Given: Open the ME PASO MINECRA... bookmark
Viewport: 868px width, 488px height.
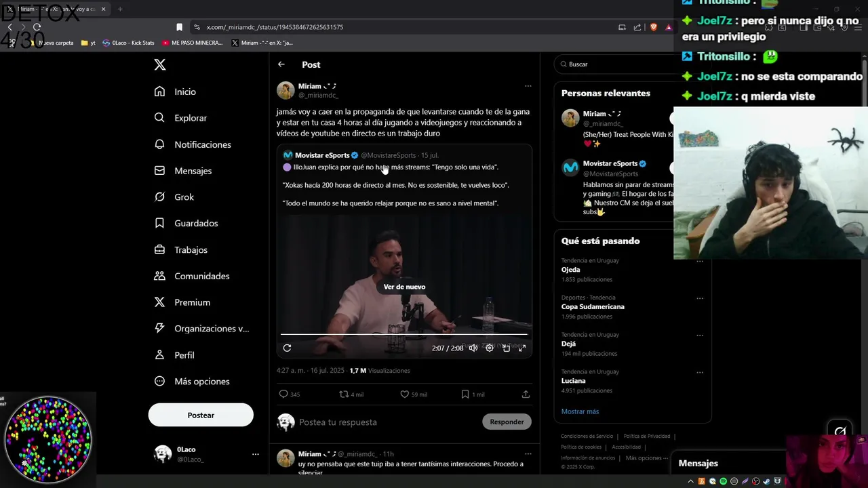Looking at the screenshot, I should point(192,43).
